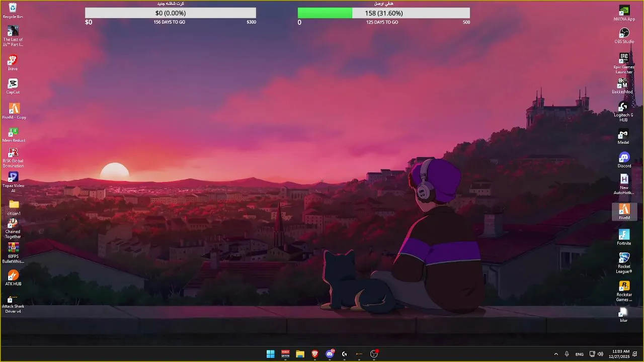Select the Topaz Video AI icon
The image size is (644, 362).
tap(13, 182)
